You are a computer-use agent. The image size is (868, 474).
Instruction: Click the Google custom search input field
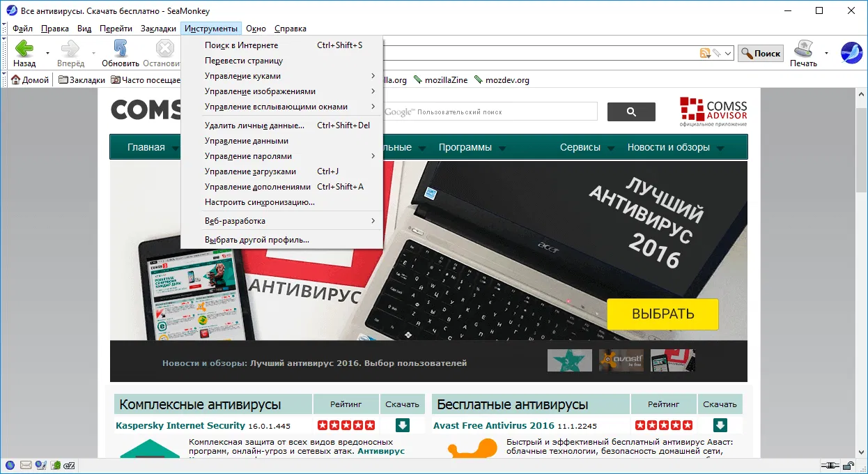pyautogui.click(x=490, y=112)
